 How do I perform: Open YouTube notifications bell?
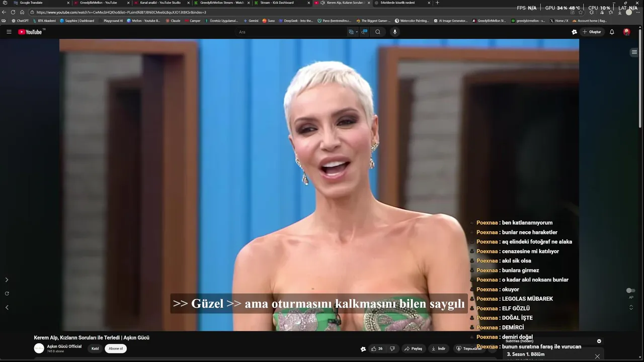(x=612, y=32)
